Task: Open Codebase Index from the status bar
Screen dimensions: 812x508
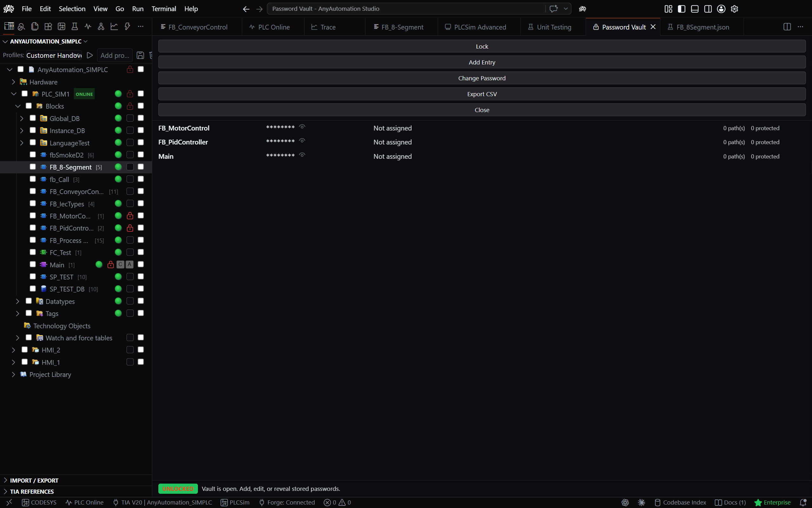Action: 680,502
